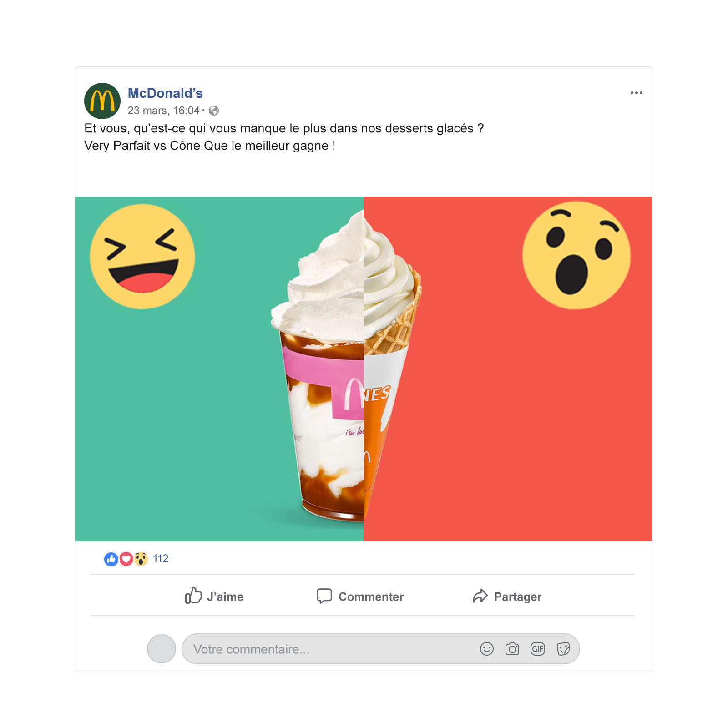The width and height of the screenshot is (728, 728).
Task: Click the blue like reaction icon
Action: tap(111, 559)
